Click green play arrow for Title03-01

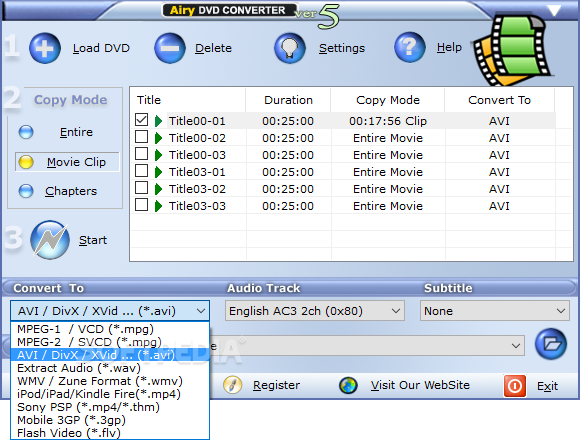(x=159, y=172)
